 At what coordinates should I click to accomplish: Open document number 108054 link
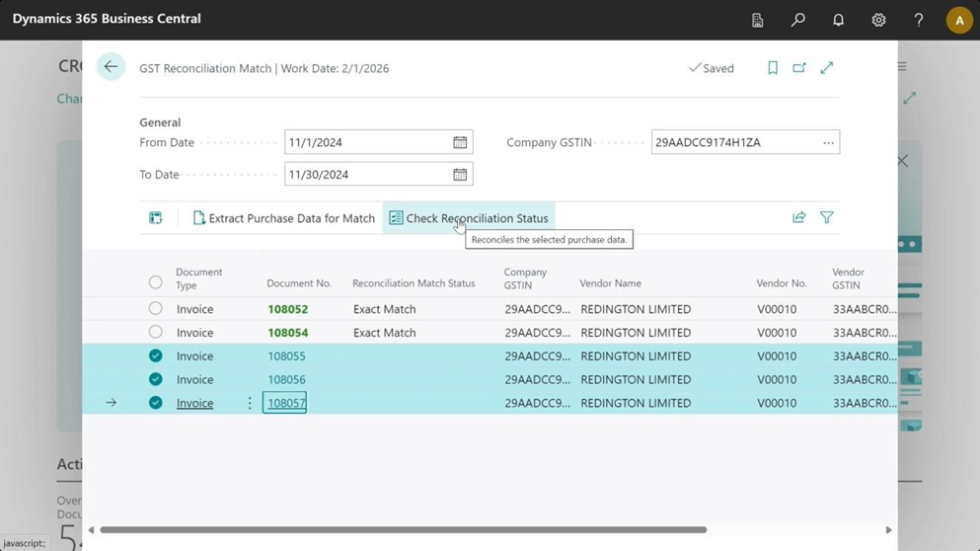(287, 333)
